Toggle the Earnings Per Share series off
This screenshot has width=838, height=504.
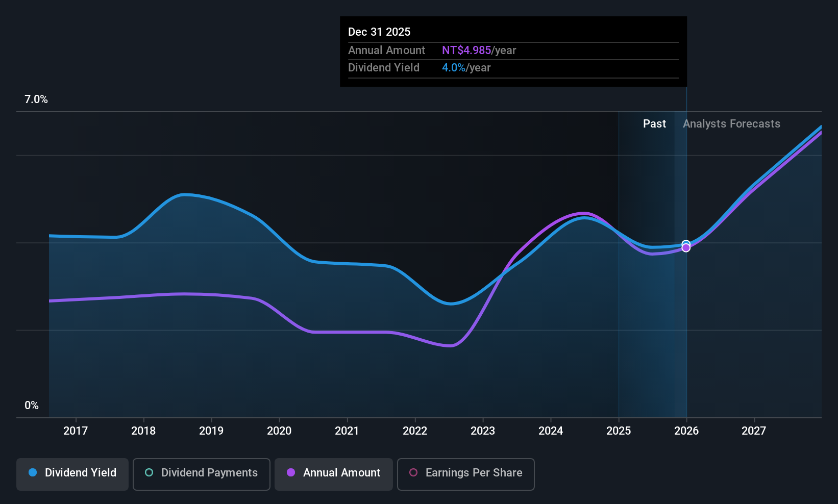pyautogui.click(x=465, y=474)
